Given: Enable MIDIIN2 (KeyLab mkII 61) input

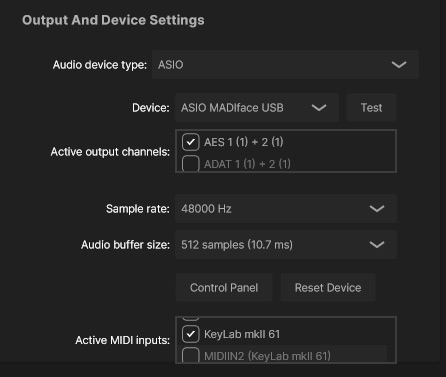Looking at the screenshot, I should click(x=191, y=355).
